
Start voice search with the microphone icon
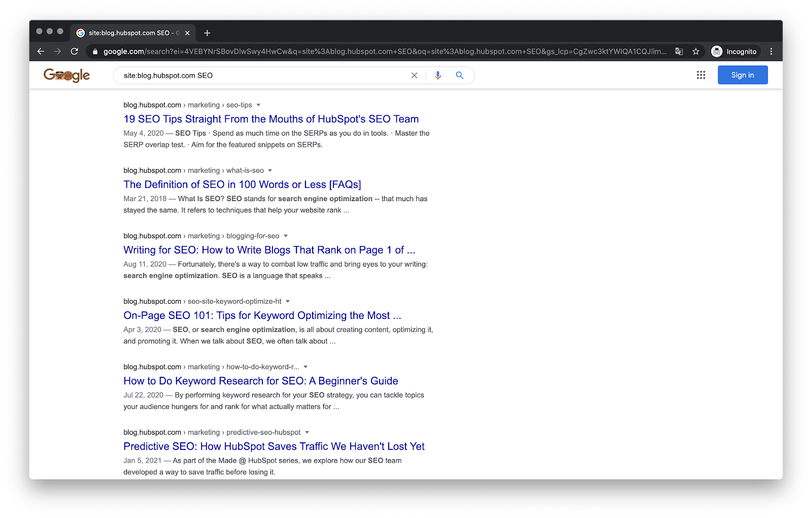[x=438, y=75]
